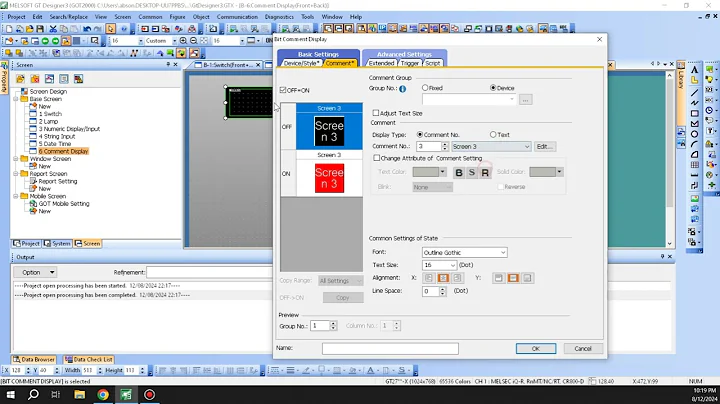The width and height of the screenshot is (720, 404).
Task: Open the Font Outline Gothic dropdown
Action: click(464, 252)
